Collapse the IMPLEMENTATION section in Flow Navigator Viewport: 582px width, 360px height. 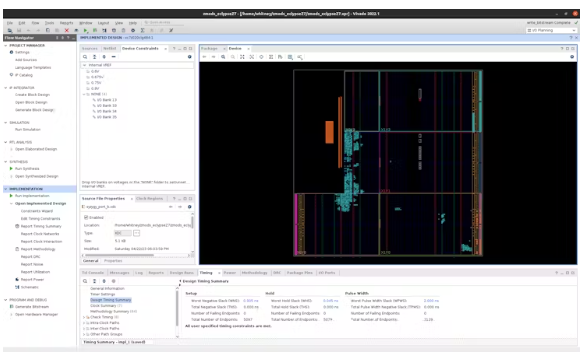[x=6, y=189]
